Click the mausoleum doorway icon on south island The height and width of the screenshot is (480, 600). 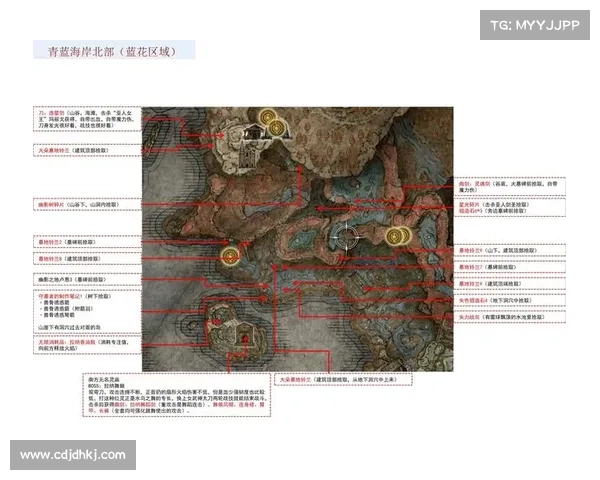245,335
